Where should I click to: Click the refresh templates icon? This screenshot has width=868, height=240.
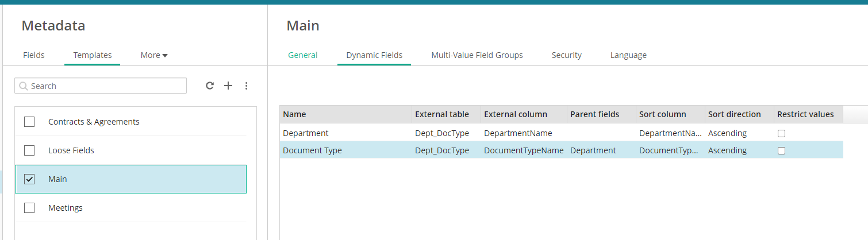click(210, 86)
